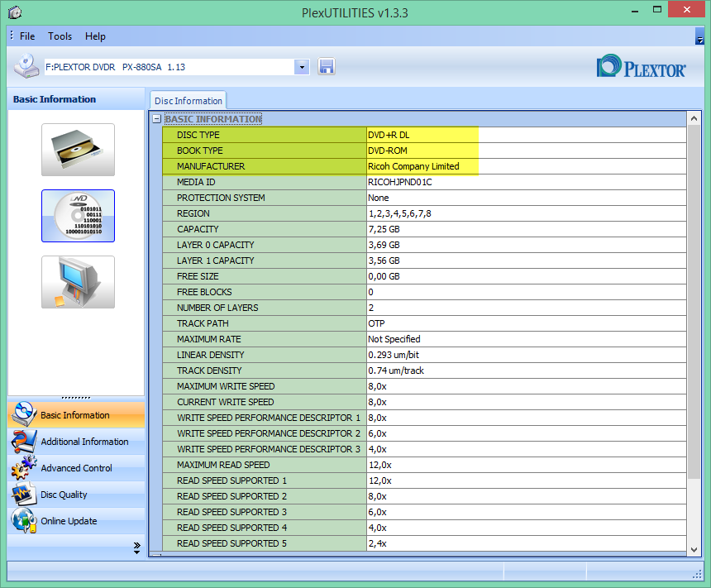
Task: Select the RICOHJPND01C media ID value
Action: pyautogui.click(x=400, y=182)
